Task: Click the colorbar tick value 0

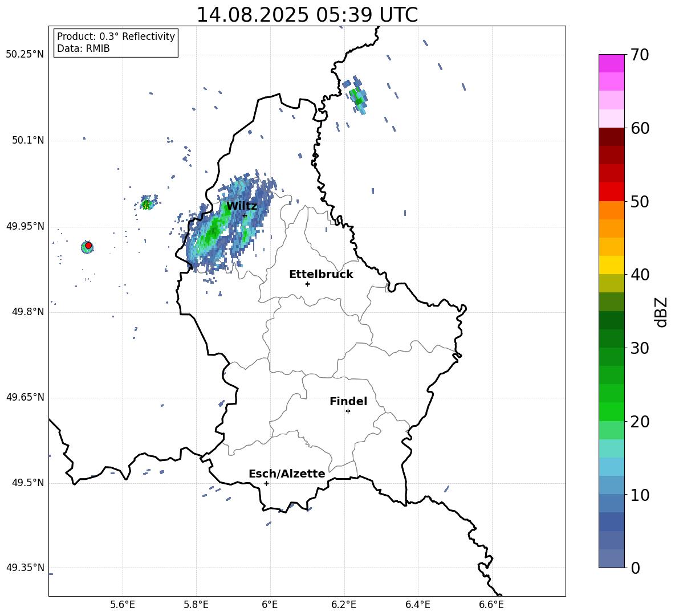Action: [x=635, y=568]
